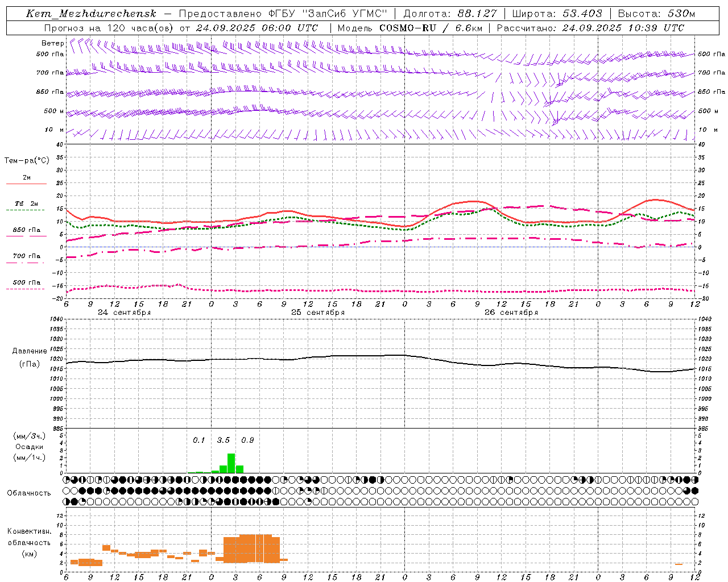Screen dimensions: 728x582
Task: Click the "Ветер" wind panel label
Action: click(x=52, y=43)
